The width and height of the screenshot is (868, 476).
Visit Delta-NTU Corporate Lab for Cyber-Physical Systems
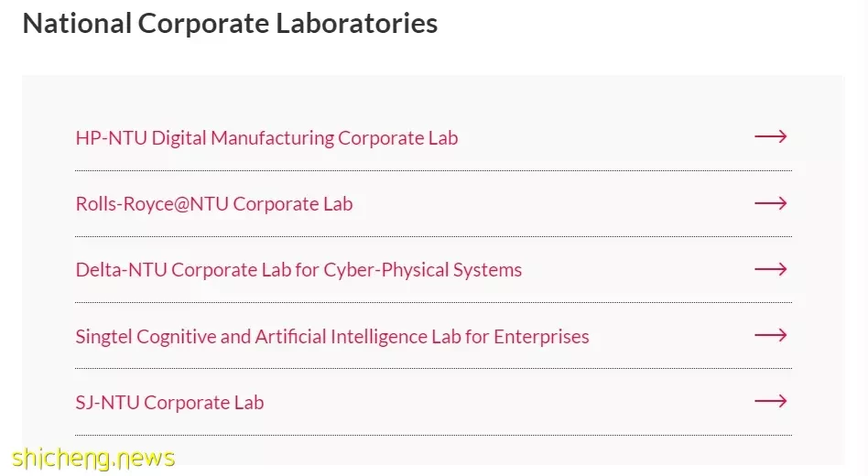(x=298, y=269)
